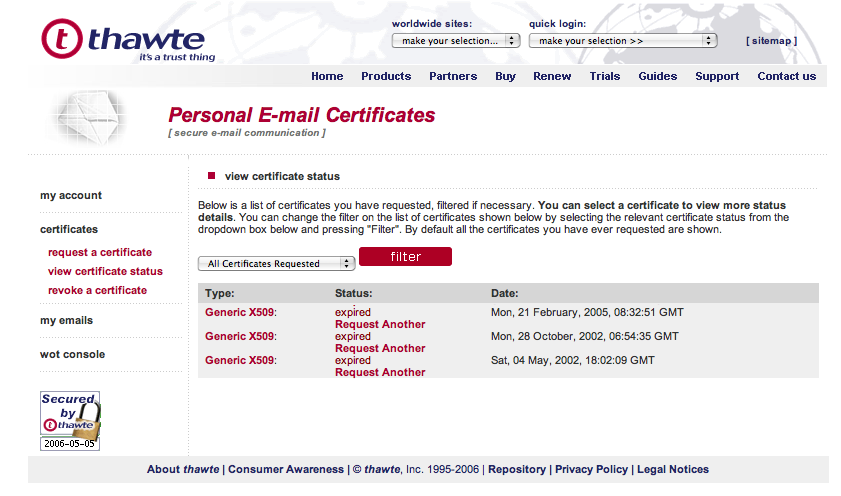841x496 pixels.
Task: Click Request Another for the May 2002 certificate
Action: [380, 372]
